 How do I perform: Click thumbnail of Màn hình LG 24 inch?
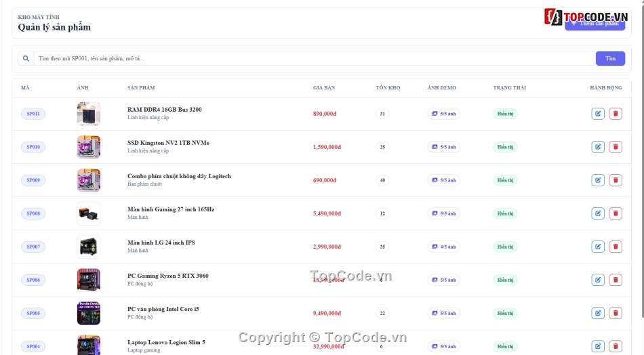tap(89, 247)
